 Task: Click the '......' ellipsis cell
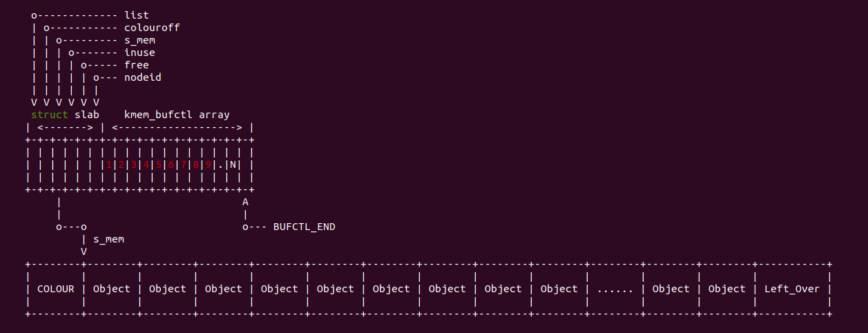pos(615,289)
